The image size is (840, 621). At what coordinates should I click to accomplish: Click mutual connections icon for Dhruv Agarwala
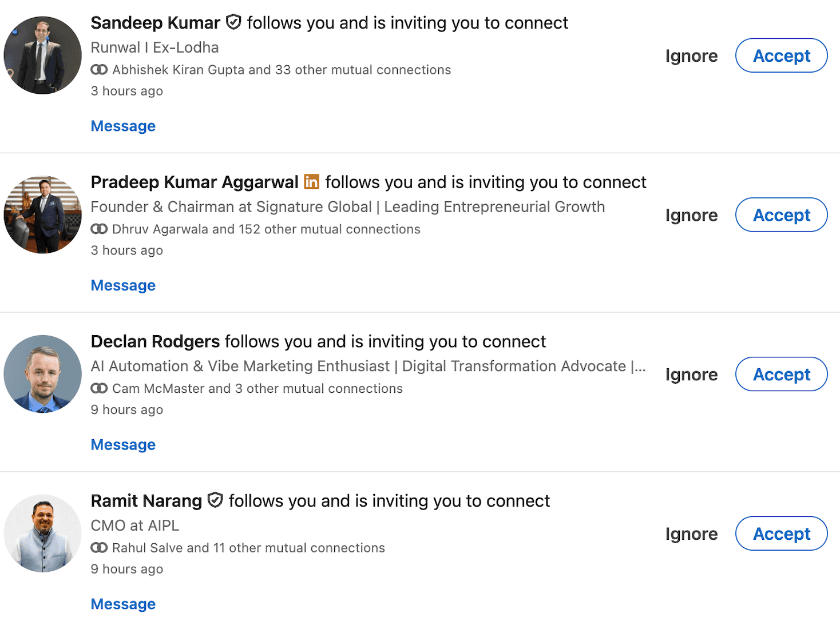(x=99, y=229)
